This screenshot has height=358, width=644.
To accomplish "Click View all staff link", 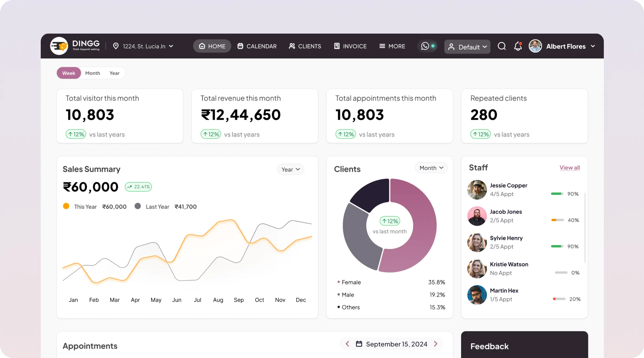I will click(x=570, y=167).
